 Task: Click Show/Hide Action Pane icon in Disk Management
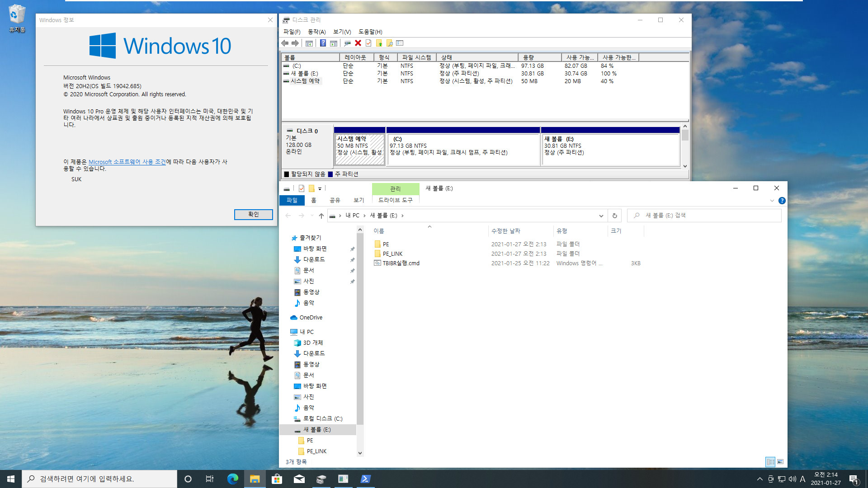tap(334, 43)
